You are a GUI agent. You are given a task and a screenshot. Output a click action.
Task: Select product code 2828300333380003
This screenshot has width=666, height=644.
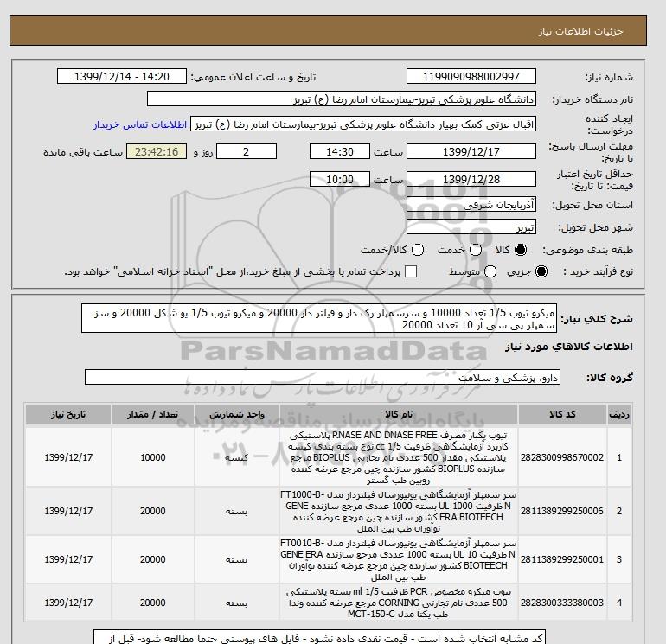562,603
